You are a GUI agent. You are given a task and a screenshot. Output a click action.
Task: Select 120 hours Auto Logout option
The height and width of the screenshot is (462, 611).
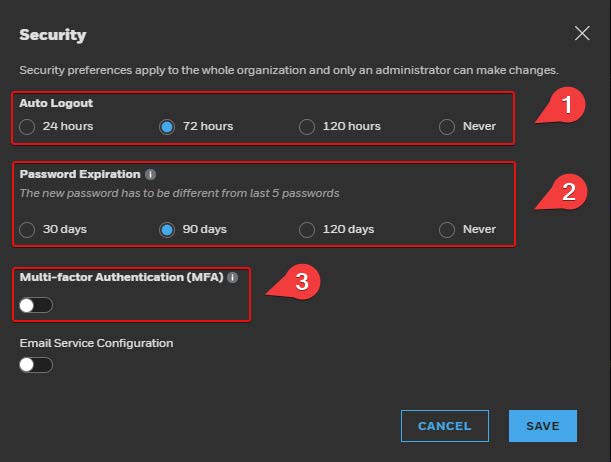click(x=307, y=127)
